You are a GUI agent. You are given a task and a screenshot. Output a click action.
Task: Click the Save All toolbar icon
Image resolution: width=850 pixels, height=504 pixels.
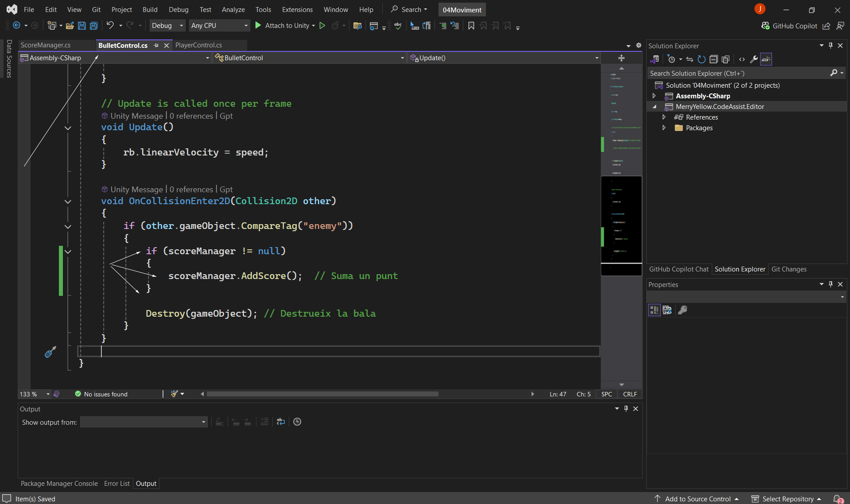(94, 26)
